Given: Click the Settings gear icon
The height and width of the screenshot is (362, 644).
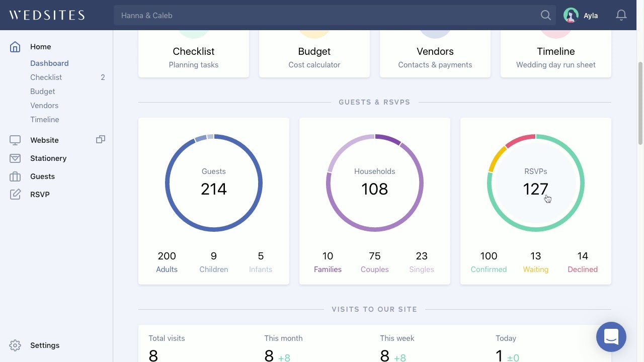Looking at the screenshot, I should [x=15, y=345].
